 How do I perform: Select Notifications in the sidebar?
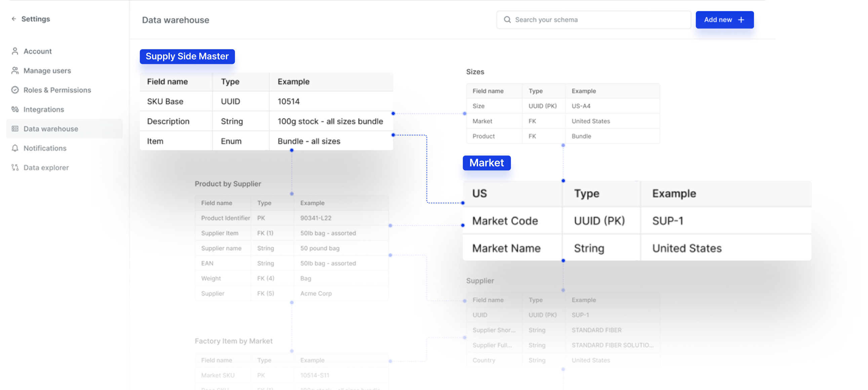[45, 148]
